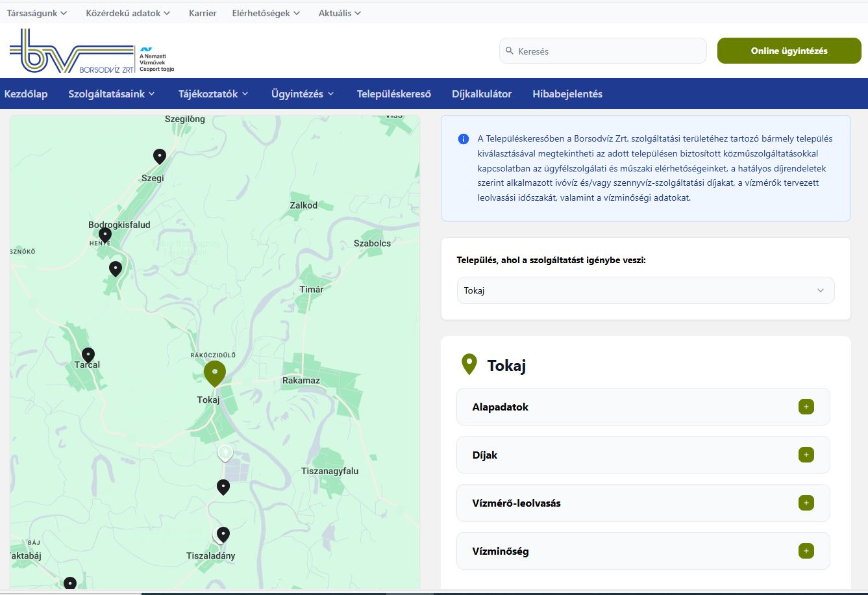
Task: Click into the Keresés search field
Action: click(x=607, y=51)
